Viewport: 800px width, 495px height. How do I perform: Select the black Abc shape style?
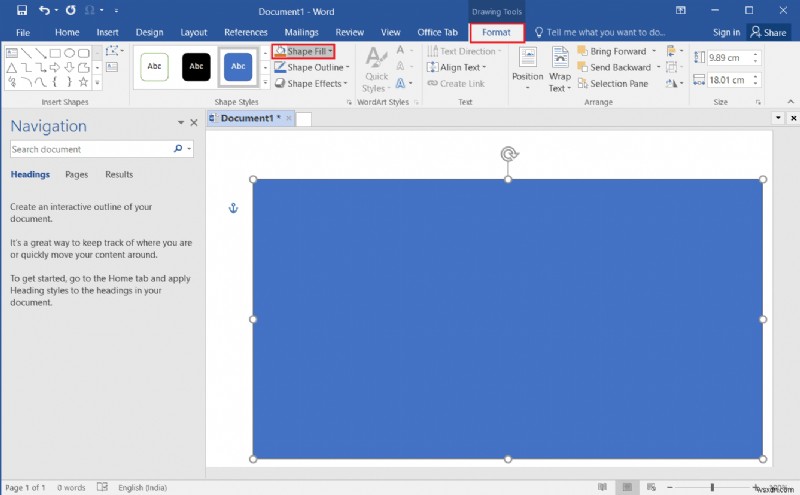[x=196, y=67]
